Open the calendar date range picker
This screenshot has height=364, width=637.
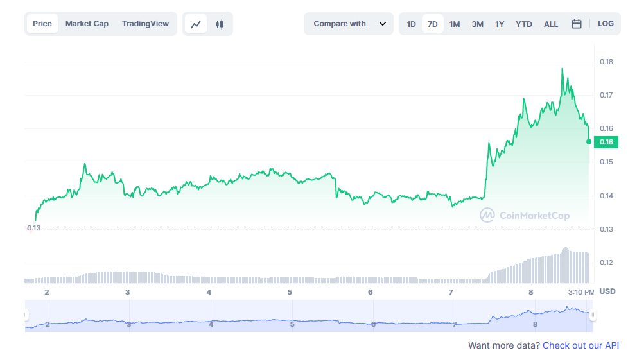pos(576,24)
